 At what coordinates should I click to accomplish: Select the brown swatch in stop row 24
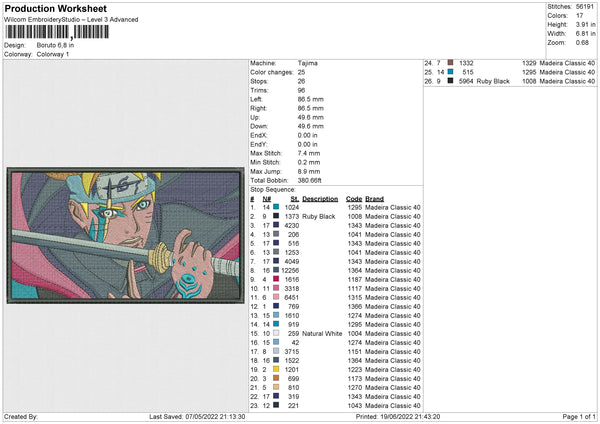[450, 63]
